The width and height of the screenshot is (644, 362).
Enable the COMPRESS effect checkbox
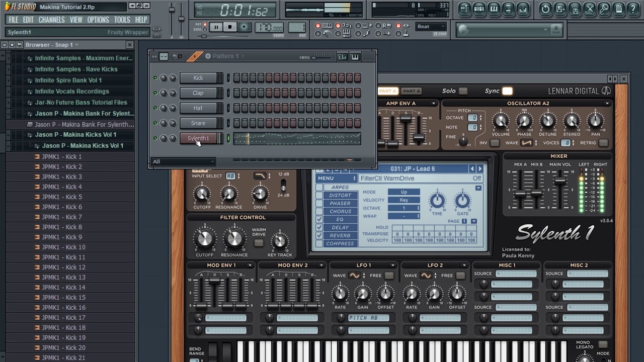coord(319,244)
